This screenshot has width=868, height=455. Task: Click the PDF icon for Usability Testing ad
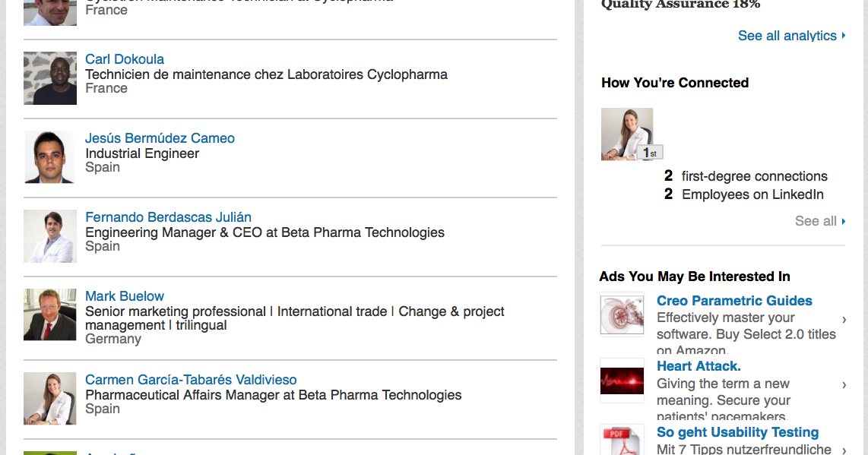(x=622, y=441)
